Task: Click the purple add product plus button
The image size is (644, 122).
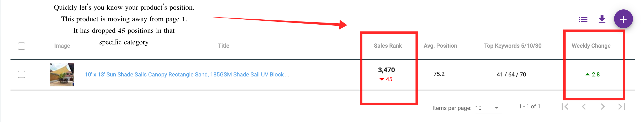Action: pos(623,19)
